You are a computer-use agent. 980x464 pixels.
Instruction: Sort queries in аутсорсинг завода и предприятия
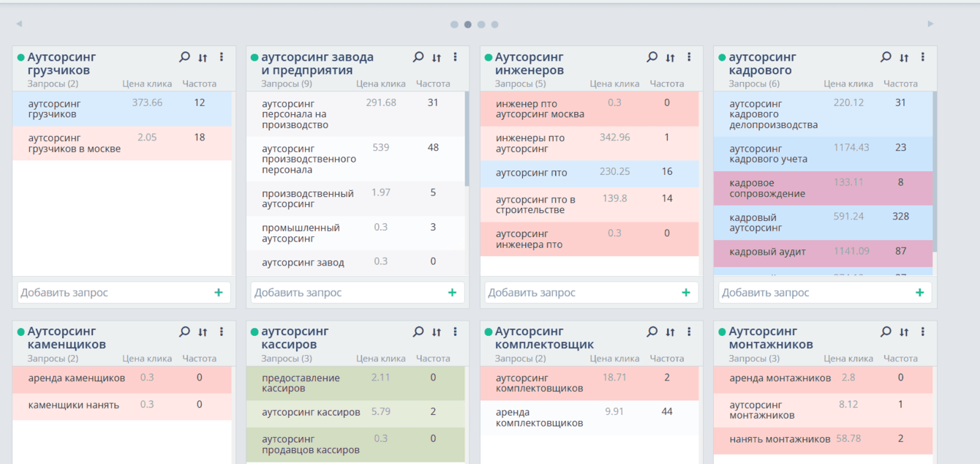pos(437,58)
